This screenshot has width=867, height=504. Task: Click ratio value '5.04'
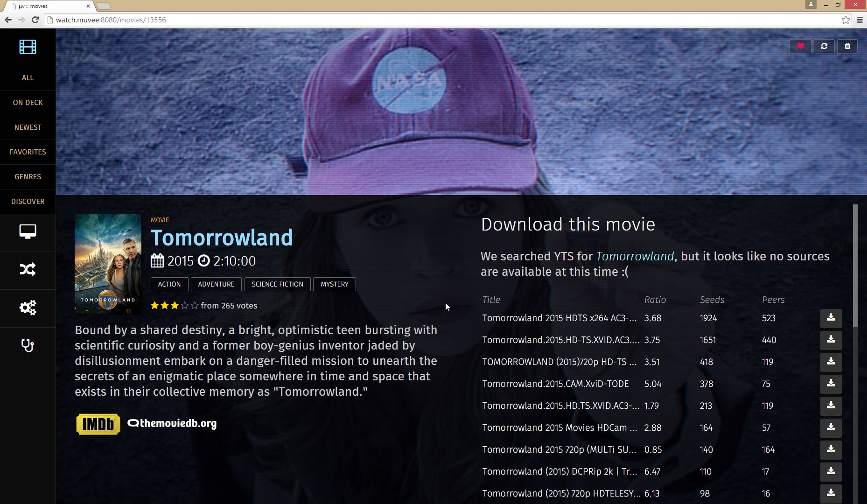pos(653,384)
